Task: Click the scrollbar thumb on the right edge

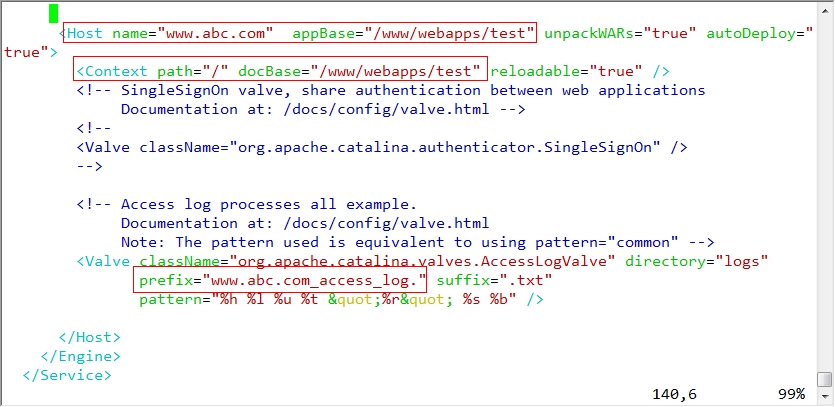Action: (x=824, y=379)
